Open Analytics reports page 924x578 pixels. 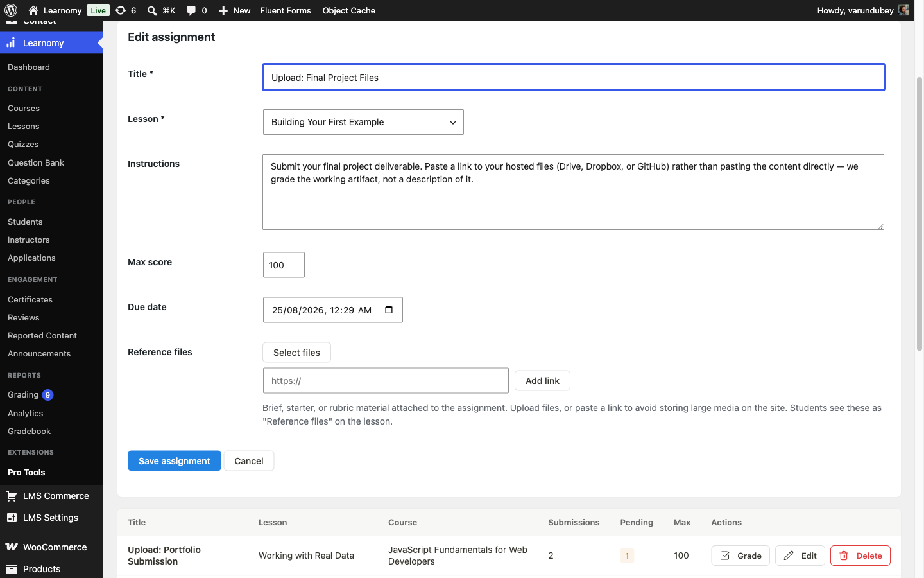[26, 413]
